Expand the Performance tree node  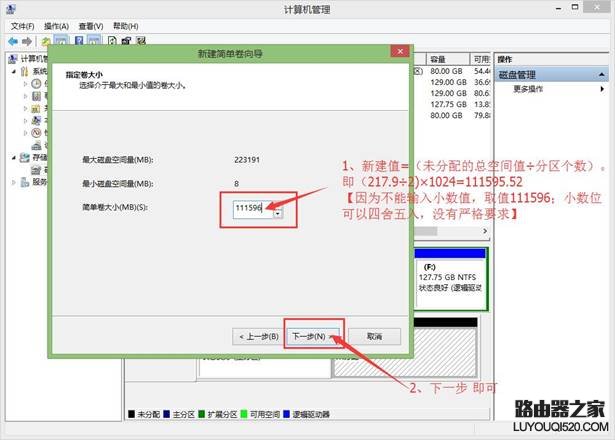(x=25, y=133)
